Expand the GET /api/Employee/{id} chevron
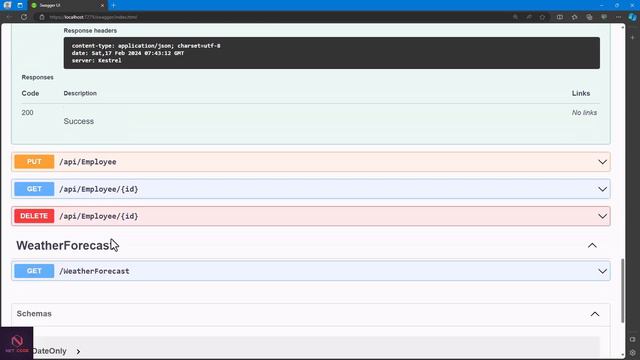This screenshot has width=640, height=360. click(x=602, y=189)
